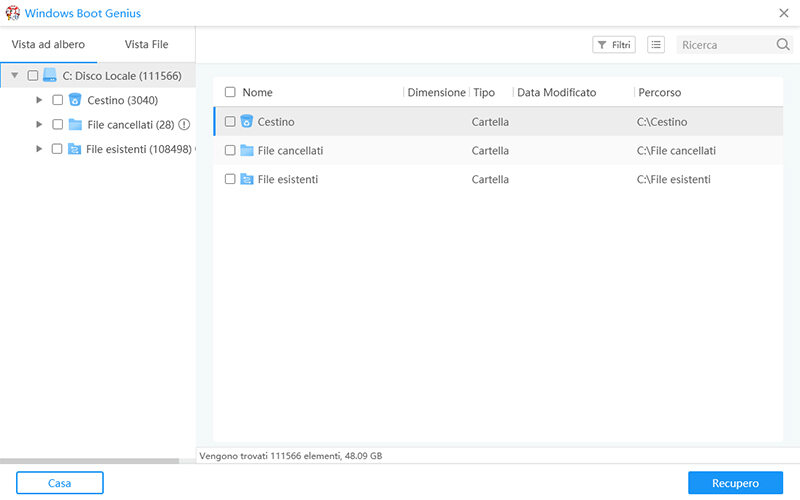The width and height of the screenshot is (800, 500).
Task: Switch to the Vista File tab
Action: click(146, 45)
